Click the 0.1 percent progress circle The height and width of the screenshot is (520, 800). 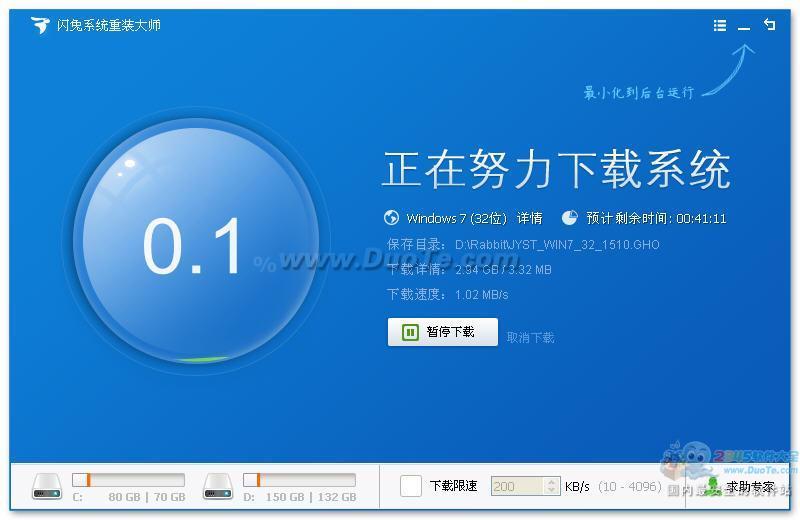[196, 241]
